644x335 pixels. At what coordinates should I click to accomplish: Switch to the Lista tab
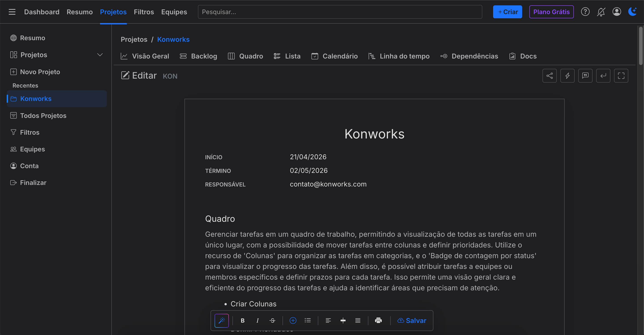[287, 56]
